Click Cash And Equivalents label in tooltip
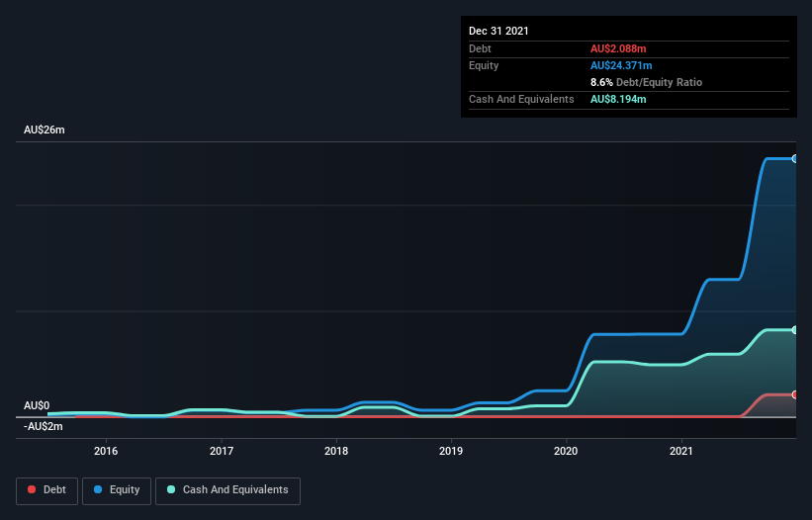Viewport: 812px width, 520px height. 521,99
